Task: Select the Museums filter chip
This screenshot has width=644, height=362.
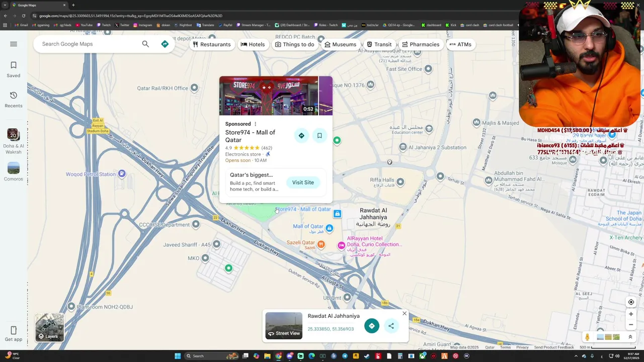Action: 340,44
